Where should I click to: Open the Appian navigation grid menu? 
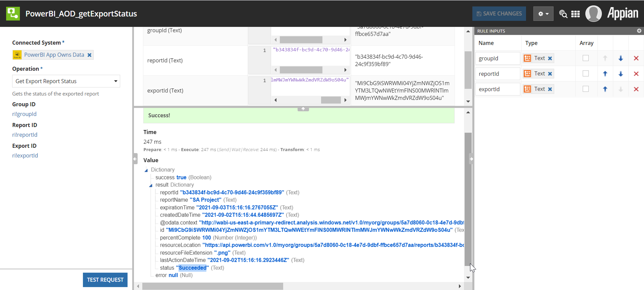576,14
